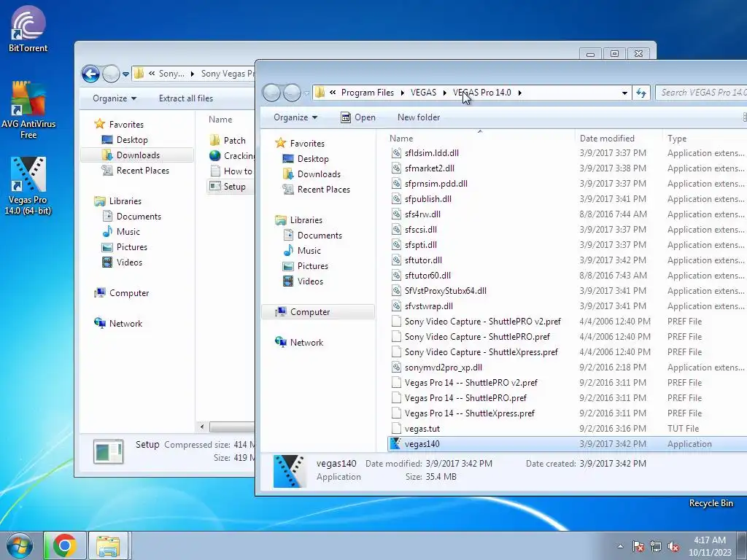The width and height of the screenshot is (747, 560).
Task: Select Downloads in the front window sidebar
Action: coord(318,174)
